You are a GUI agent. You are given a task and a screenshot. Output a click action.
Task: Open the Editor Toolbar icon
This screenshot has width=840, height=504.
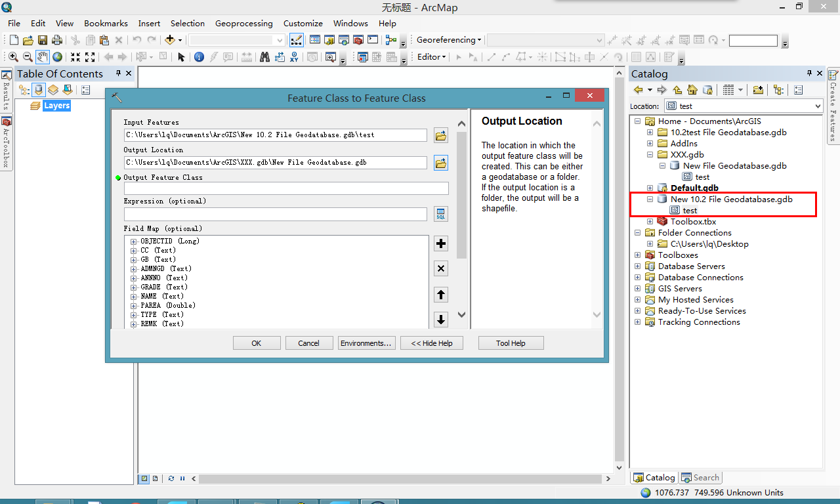[296, 40]
